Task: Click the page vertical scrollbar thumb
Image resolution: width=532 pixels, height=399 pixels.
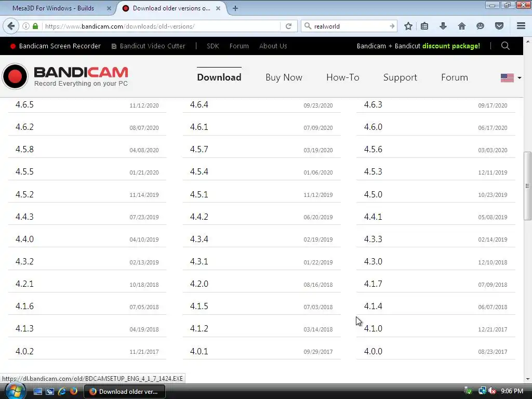Action: tap(527, 185)
